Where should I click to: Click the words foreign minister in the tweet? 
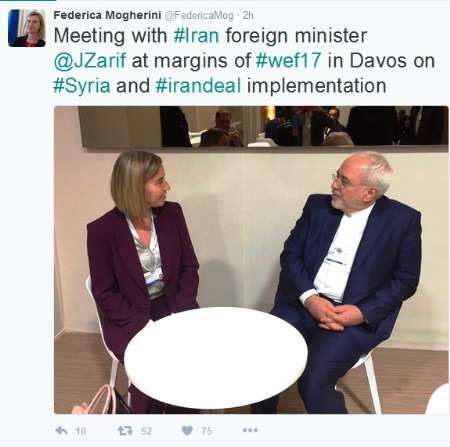pyautogui.click(x=296, y=36)
